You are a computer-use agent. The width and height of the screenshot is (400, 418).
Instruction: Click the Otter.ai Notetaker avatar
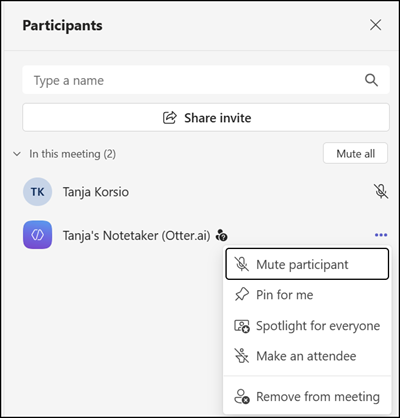[37, 235]
